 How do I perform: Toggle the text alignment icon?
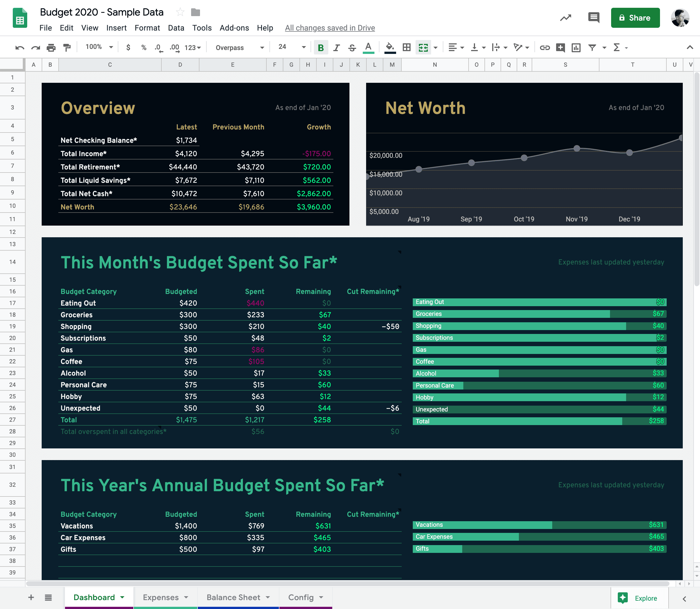tap(454, 47)
